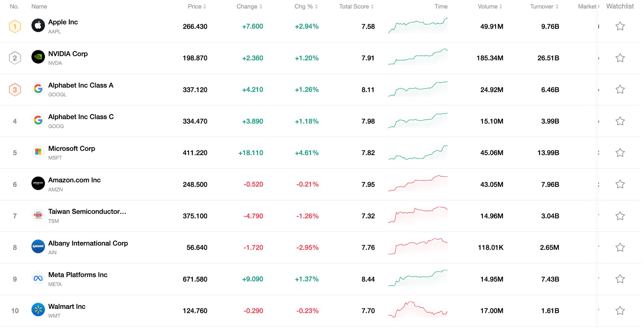Click the Name column header
644x328 pixels.
(39, 6)
